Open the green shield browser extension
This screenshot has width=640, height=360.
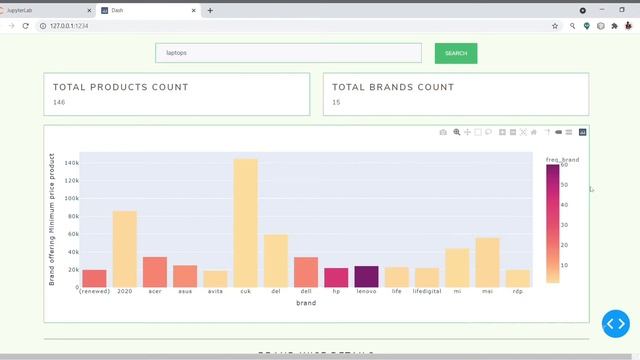(587, 26)
